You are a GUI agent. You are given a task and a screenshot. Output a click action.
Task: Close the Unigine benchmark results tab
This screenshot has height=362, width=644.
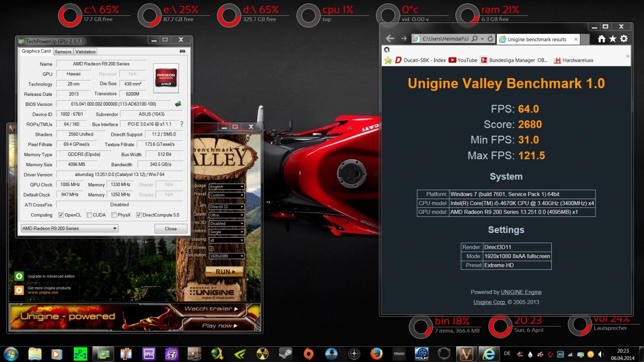(x=576, y=39)
